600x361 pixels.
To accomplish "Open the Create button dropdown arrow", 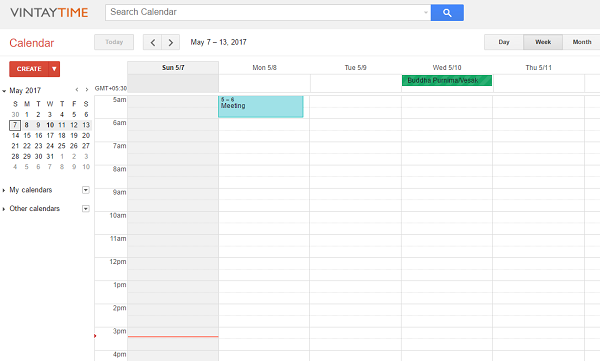I will tap(54, 69).
